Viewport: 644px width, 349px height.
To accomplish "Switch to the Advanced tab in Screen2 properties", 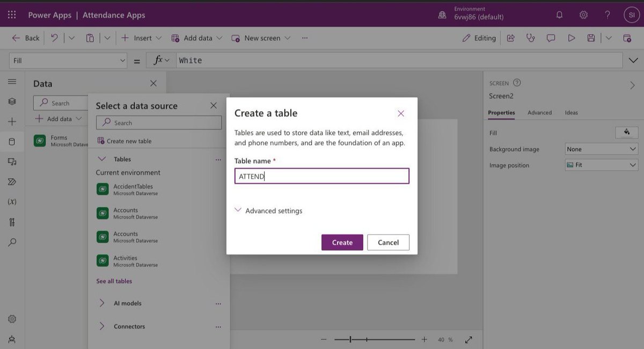I will tap(539, 112).
